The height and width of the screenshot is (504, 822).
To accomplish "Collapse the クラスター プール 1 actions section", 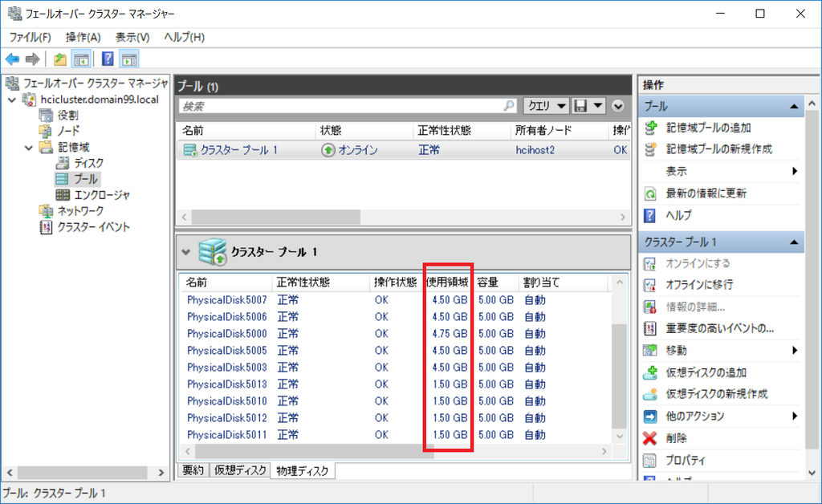I will (794, 242).
